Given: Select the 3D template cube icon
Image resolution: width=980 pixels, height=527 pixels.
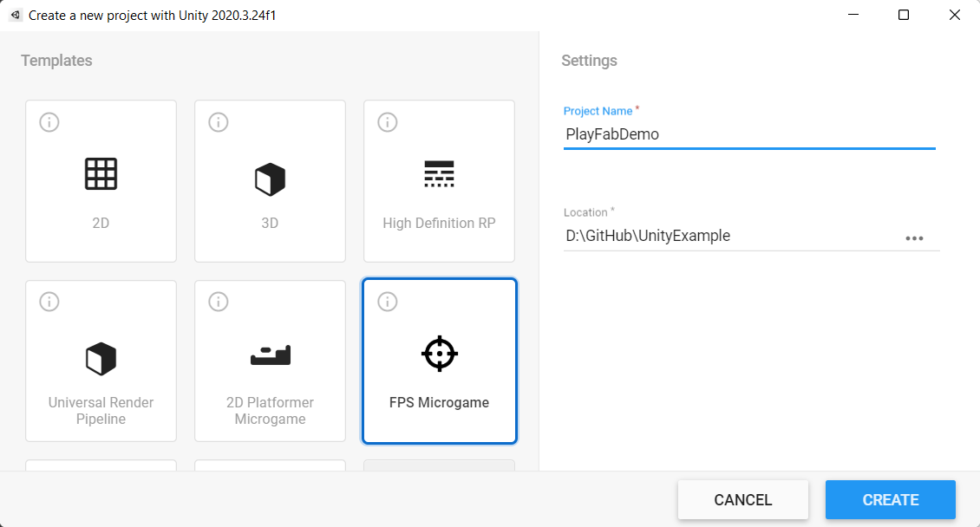Looking at the screenshot, I should (x=270, y=179).
